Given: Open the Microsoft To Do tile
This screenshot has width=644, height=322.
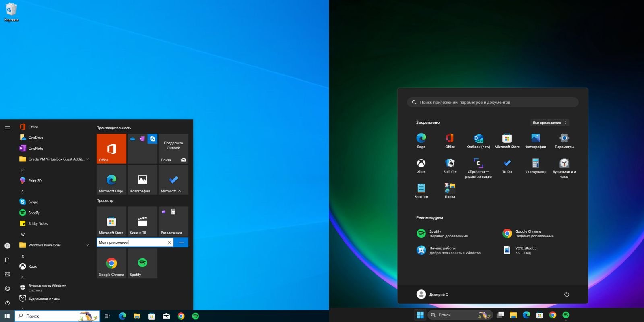Looking at the screenshot, I should 173,180.
